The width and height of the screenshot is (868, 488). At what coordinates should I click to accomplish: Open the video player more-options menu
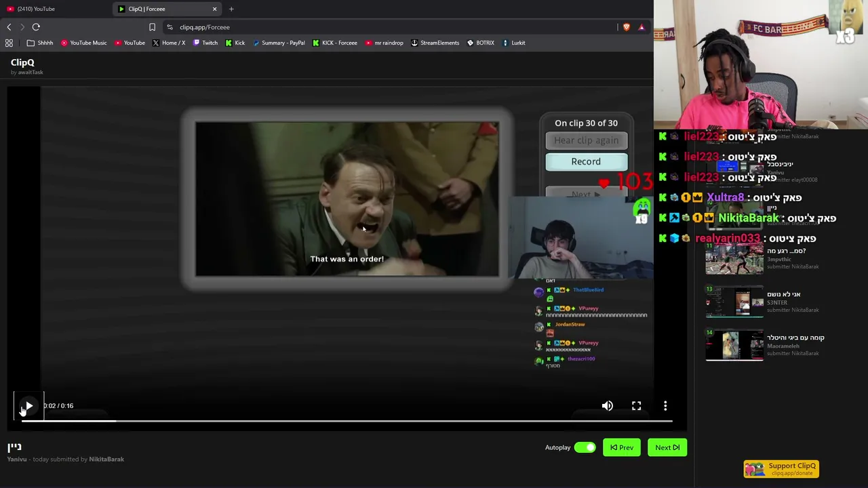pos(665,406)
